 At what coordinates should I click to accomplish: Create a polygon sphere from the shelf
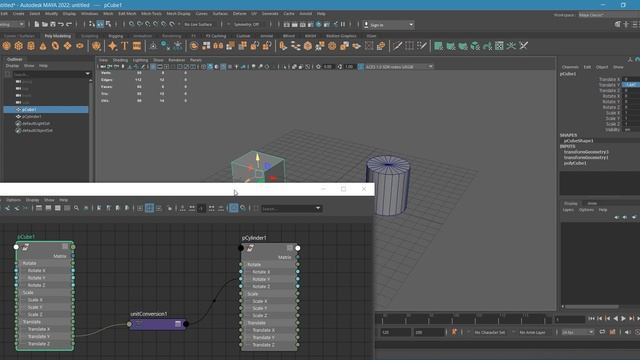[x=7, y=46]
